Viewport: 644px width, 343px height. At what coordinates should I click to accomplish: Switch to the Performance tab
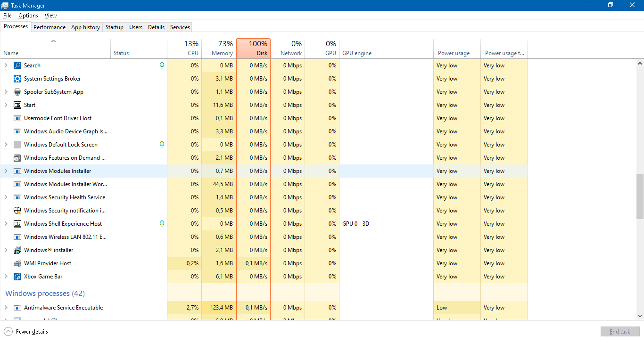tap(50, 27)
